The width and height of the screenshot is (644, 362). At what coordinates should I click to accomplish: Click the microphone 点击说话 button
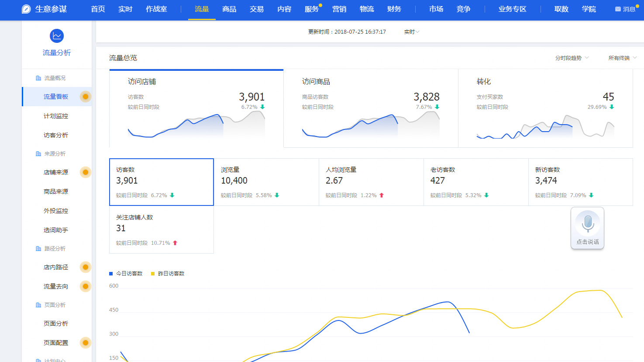coord(588,228)
